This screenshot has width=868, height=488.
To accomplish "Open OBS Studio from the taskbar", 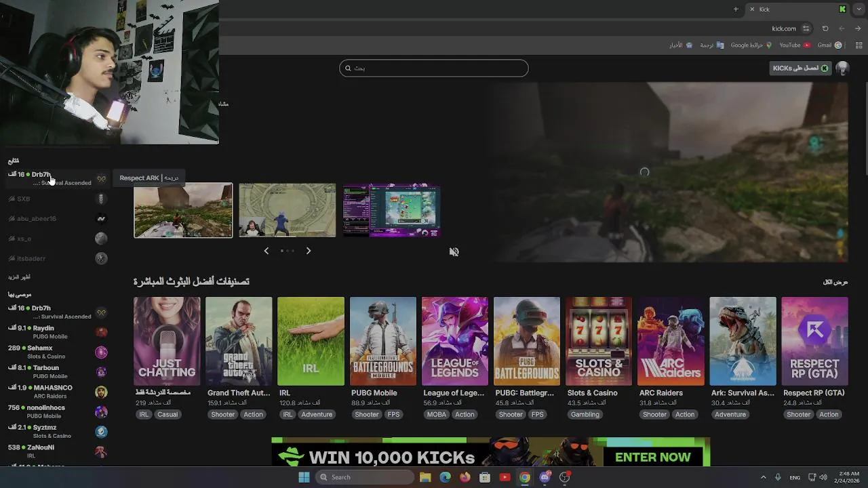I will click(565, 477).
